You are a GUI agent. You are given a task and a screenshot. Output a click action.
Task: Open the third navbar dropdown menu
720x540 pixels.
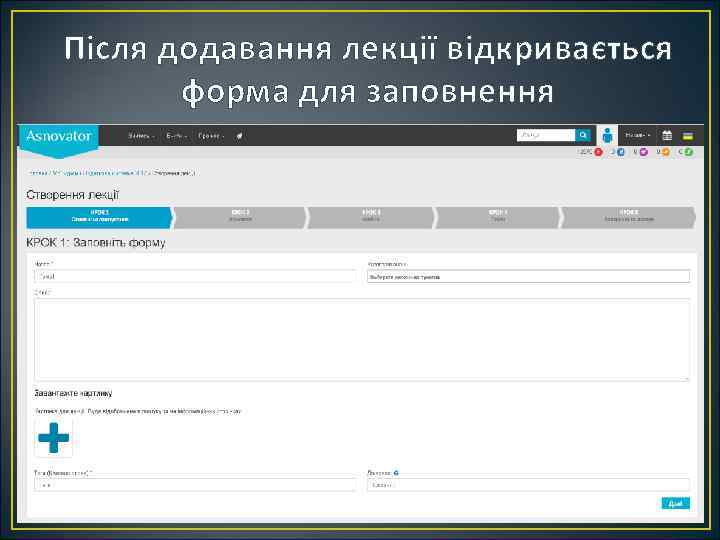click(211, 136)
